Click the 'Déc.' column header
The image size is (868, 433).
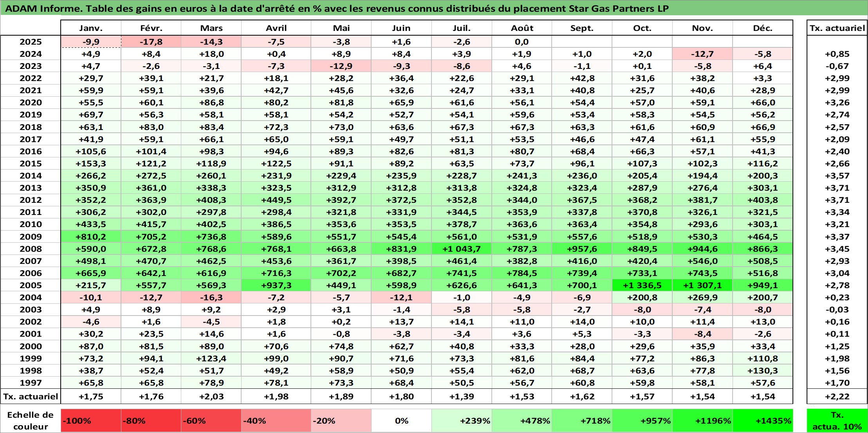pos(763,28)
